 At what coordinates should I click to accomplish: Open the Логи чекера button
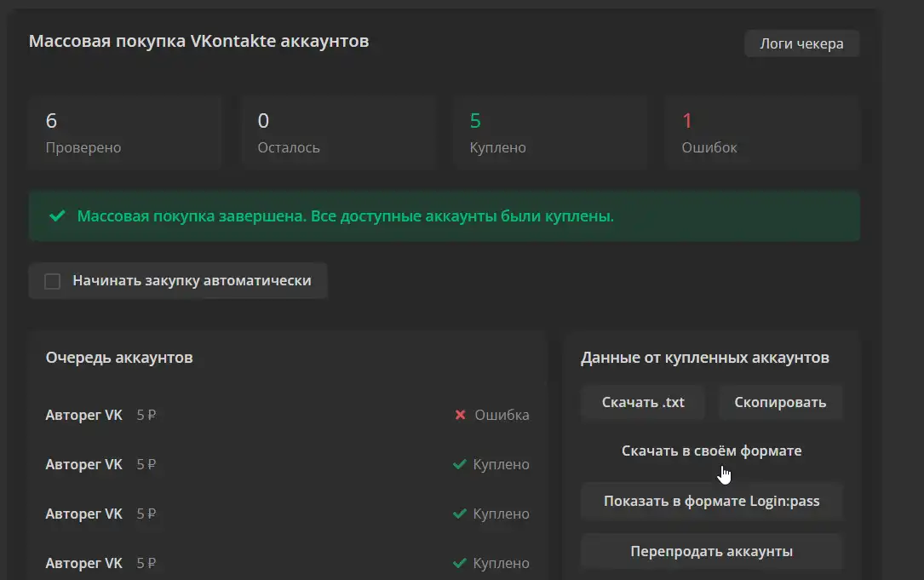point(801,43)
